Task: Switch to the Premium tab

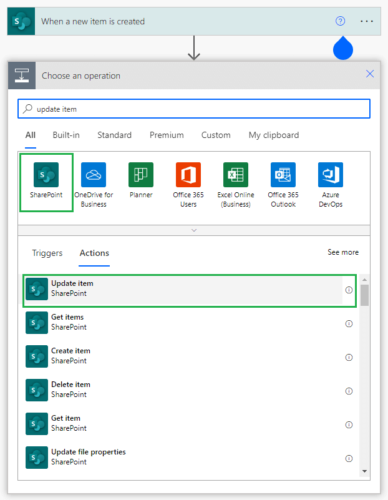Action: (166, 135)
